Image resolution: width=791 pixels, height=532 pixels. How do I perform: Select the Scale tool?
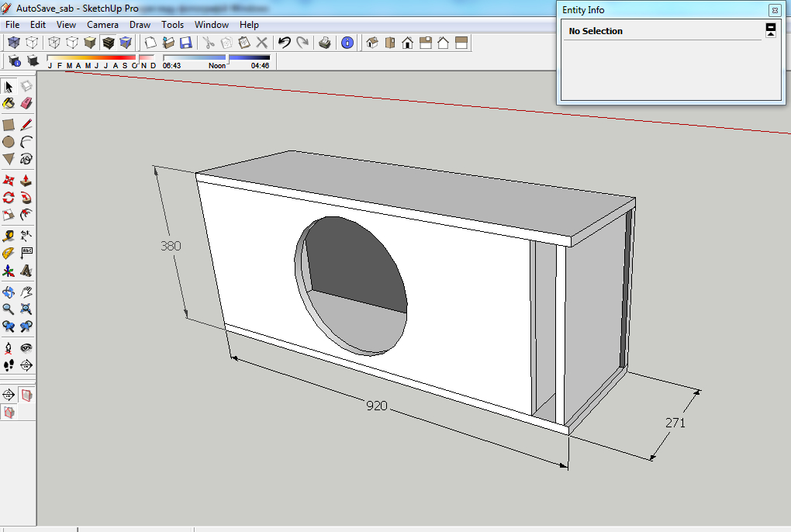pyautogui.click(x=9, y=215)
